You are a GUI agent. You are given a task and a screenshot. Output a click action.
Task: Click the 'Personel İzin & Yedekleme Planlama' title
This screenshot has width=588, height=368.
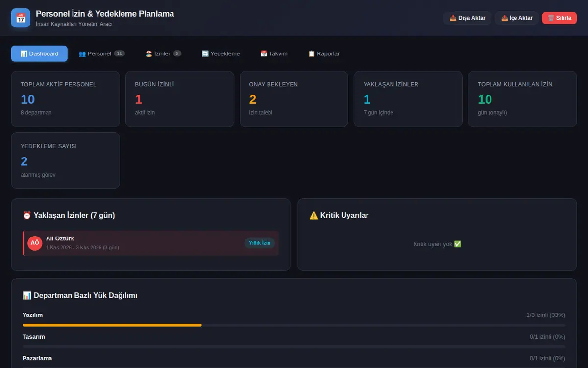[105, 14]
